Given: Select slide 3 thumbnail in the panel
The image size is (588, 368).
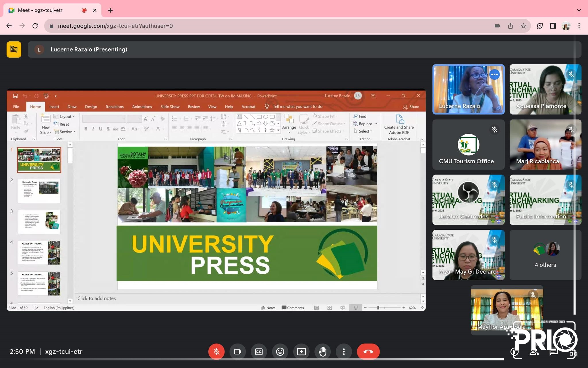Looking at the screenshot, I should 39,221.
